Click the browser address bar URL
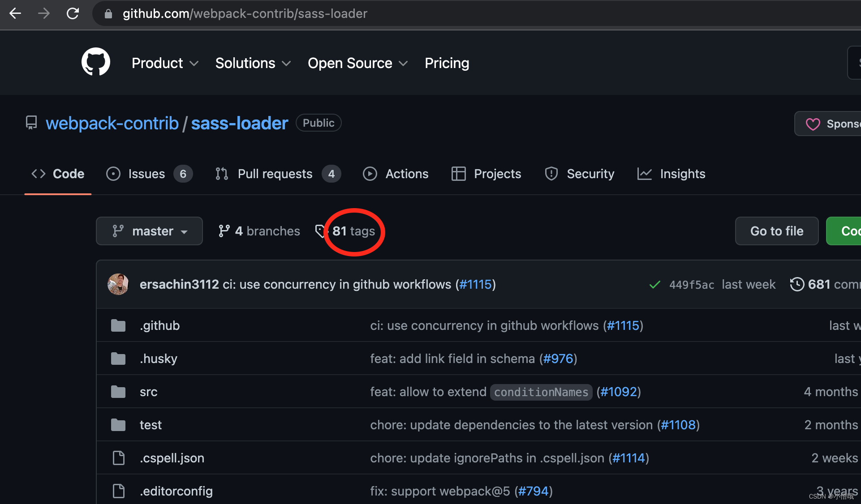 click(x=245, y=13)
